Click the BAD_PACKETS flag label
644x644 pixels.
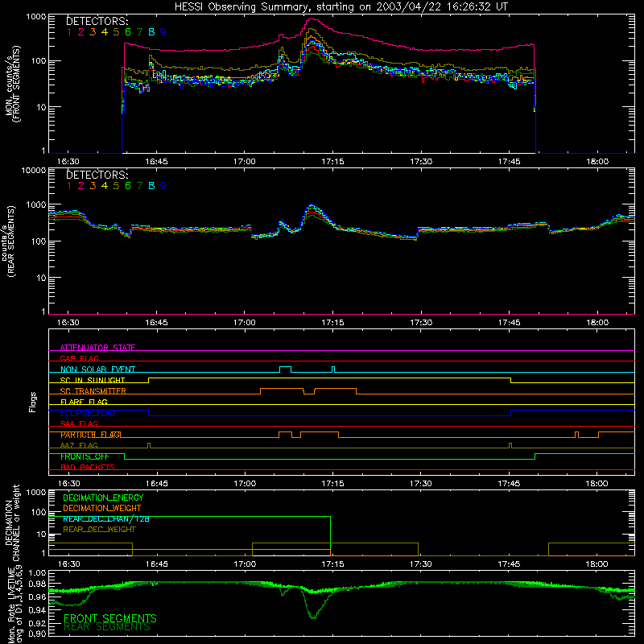[x=88, y=468]
